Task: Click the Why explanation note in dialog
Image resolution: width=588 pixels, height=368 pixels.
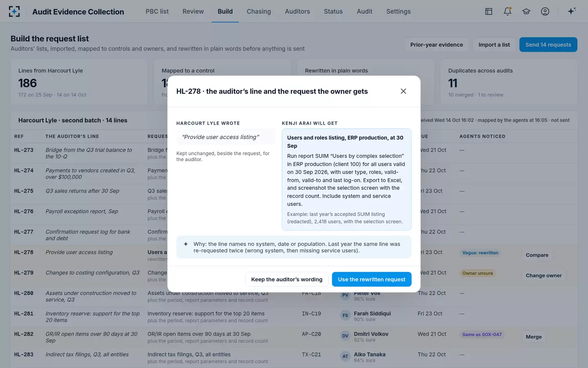Action: (x=294, y=247)
